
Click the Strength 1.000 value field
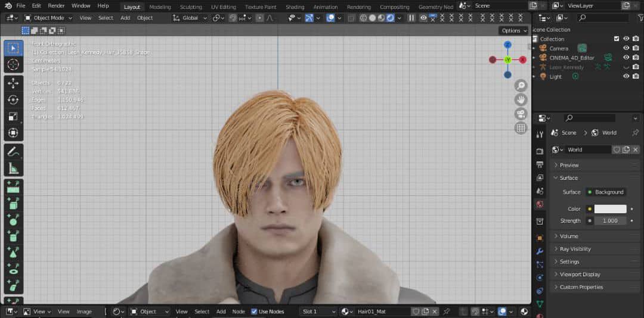point(611,221)
